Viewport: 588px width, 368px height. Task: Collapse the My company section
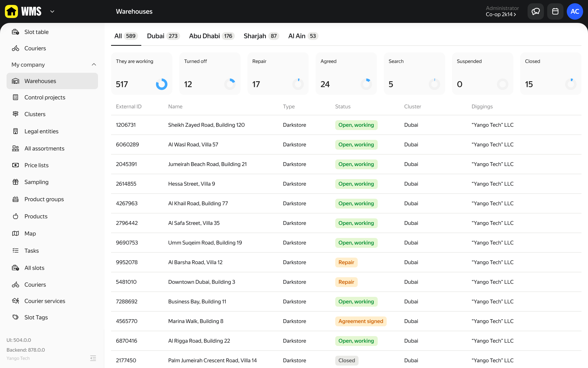(94, 65)
